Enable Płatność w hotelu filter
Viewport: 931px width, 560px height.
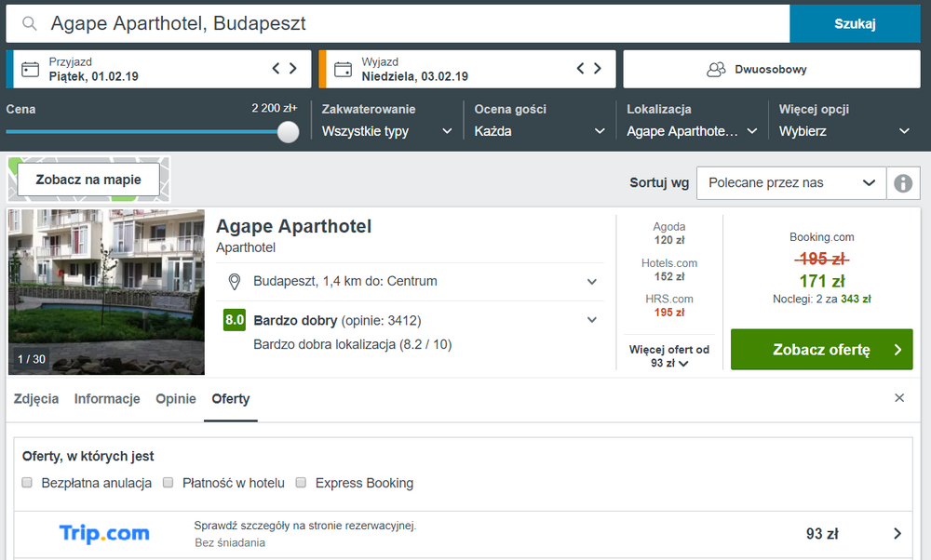168,482
